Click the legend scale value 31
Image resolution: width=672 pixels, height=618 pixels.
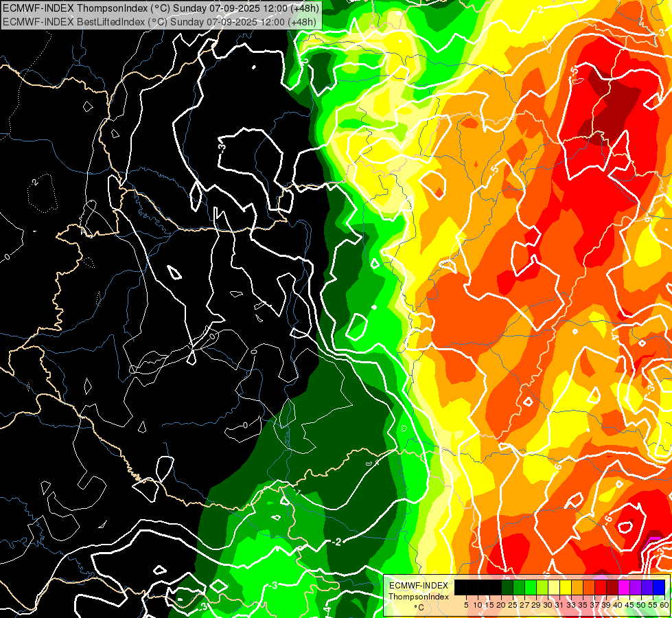[x=559, y=605]
